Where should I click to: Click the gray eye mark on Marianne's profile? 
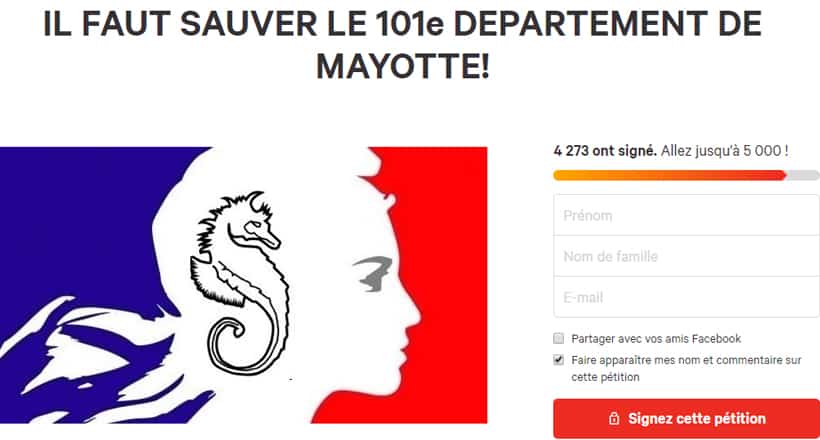coord(373,273)
